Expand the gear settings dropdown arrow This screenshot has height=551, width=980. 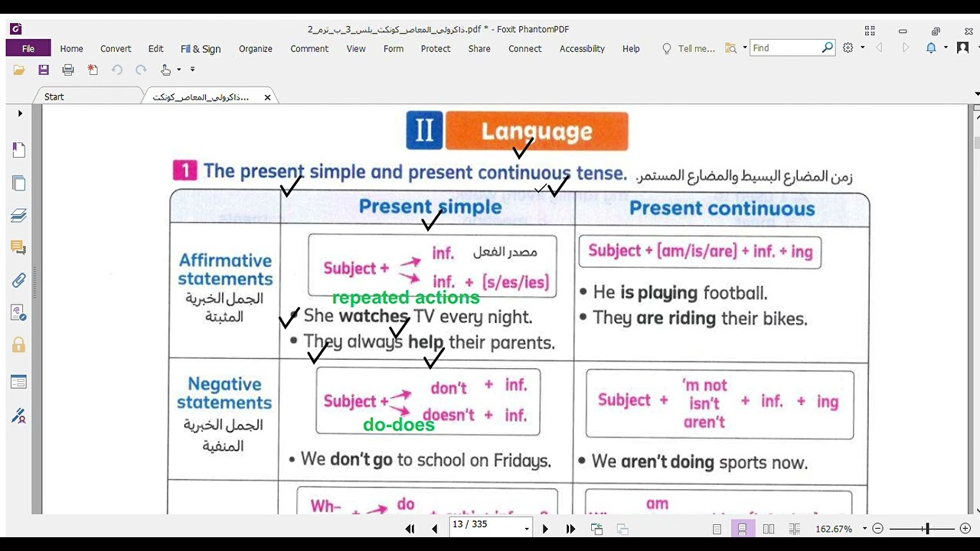point(862,47)
